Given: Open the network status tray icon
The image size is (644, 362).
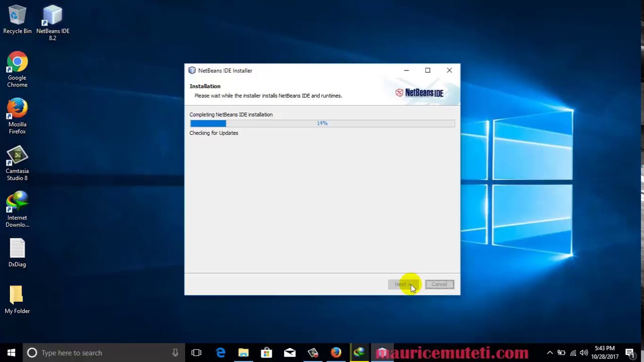Looking at the screenshot, I should 573,352.
